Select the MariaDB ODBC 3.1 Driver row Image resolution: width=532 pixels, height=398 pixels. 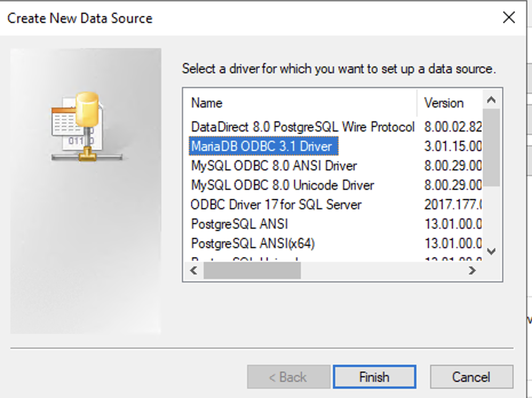(x=264, y=146)
